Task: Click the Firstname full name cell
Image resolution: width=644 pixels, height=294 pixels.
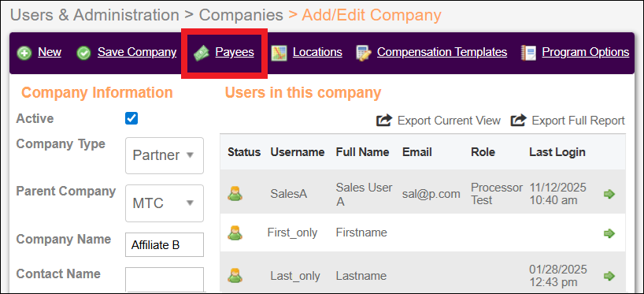Action: coord(361,233)
